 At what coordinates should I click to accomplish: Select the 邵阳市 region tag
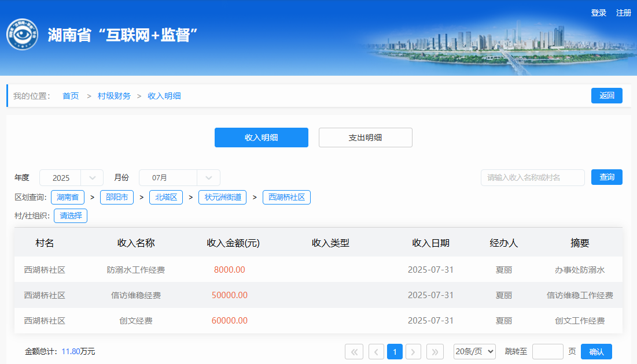117,198
